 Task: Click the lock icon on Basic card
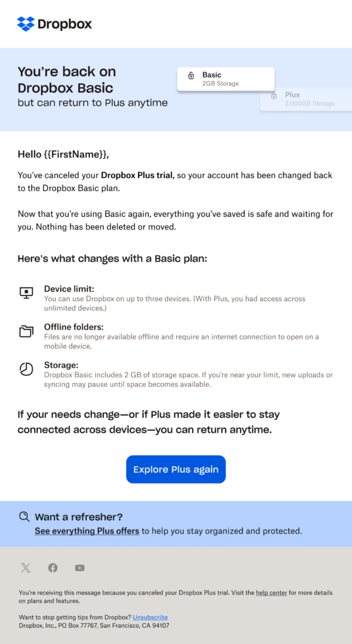pos(190,75)
